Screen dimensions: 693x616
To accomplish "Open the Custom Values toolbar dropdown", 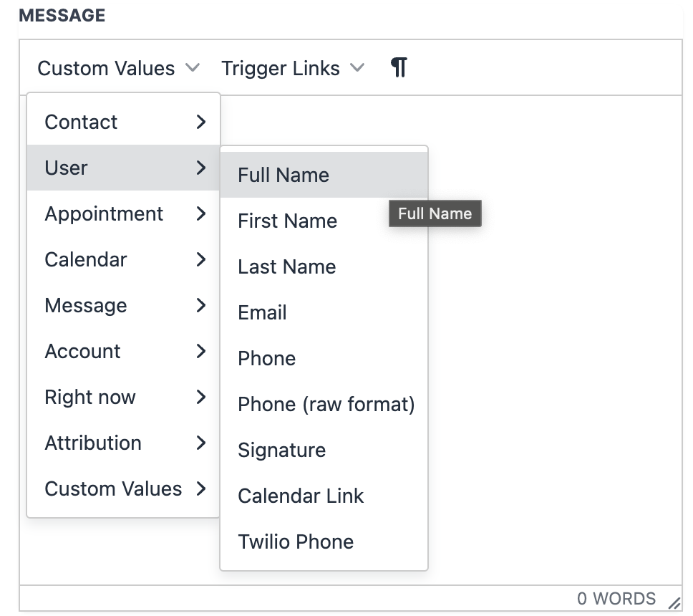I will [x=118, y=68].
